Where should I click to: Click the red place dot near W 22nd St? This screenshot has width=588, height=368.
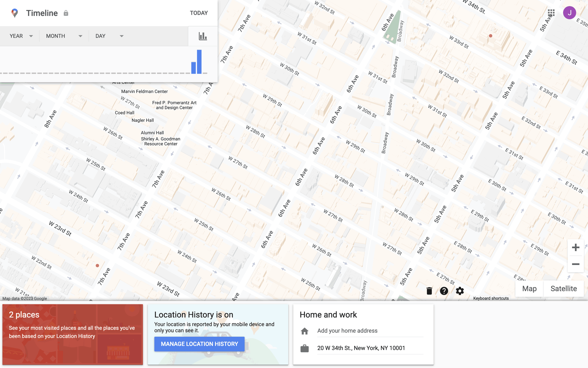point(97,266)
